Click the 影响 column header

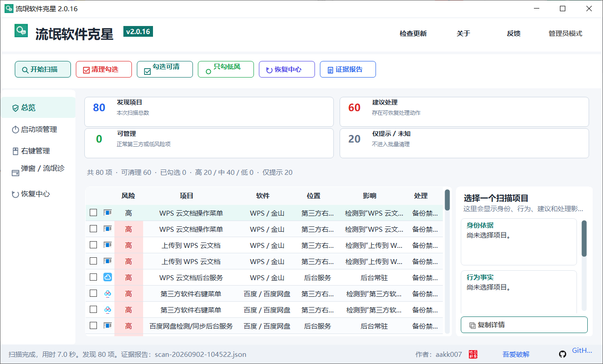370,196
